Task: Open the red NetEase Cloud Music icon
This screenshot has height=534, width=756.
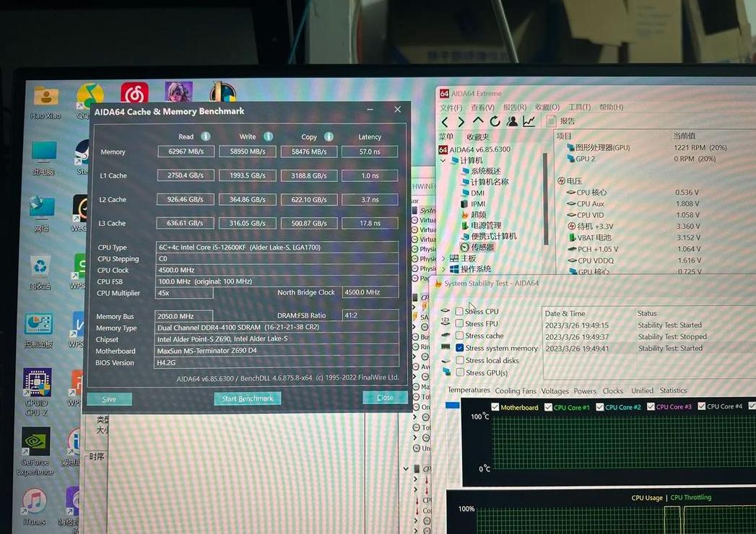Action: [x=134, y=93]
